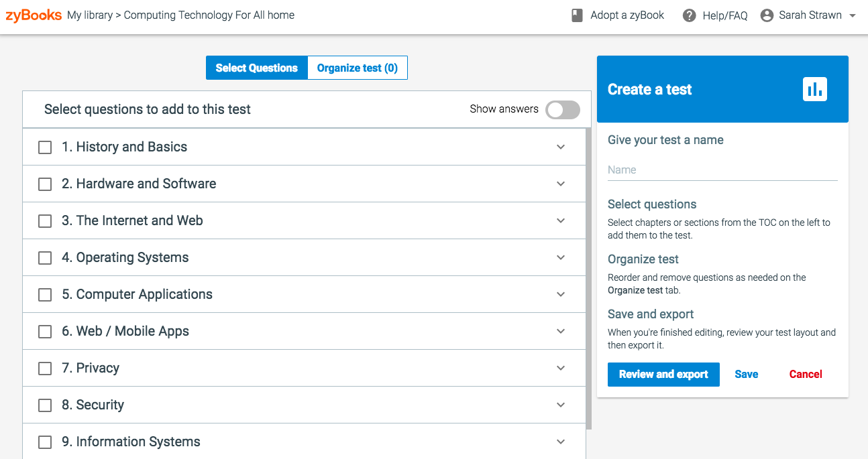Click the zyBooks logo

tap(34, 15)
